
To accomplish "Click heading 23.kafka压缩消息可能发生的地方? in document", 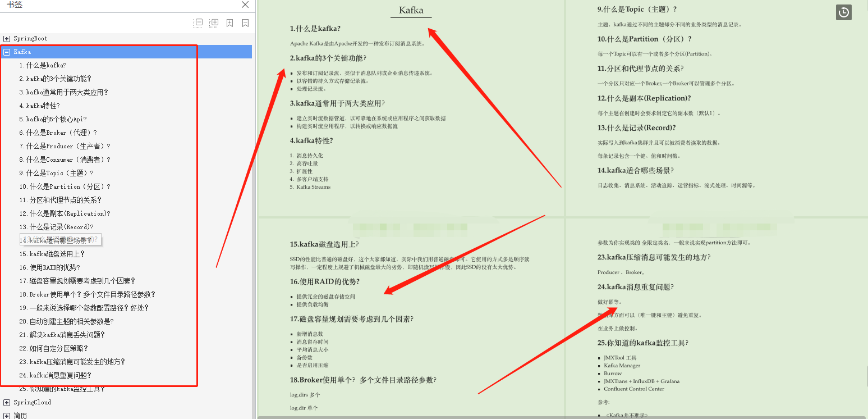I will [x=654, y=257].
